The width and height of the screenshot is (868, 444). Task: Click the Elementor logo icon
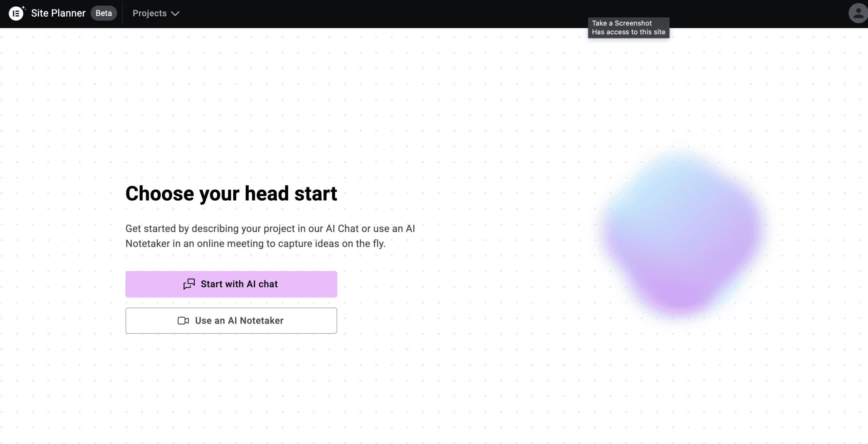(16, 14)
